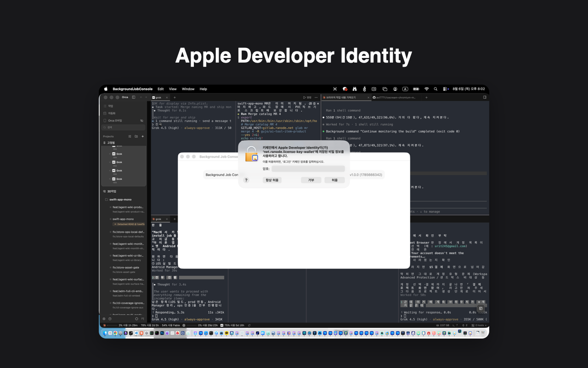Click Detached HEAD badge under swift-app-mono
588x368 pixels.
click(x=129, y=224)
